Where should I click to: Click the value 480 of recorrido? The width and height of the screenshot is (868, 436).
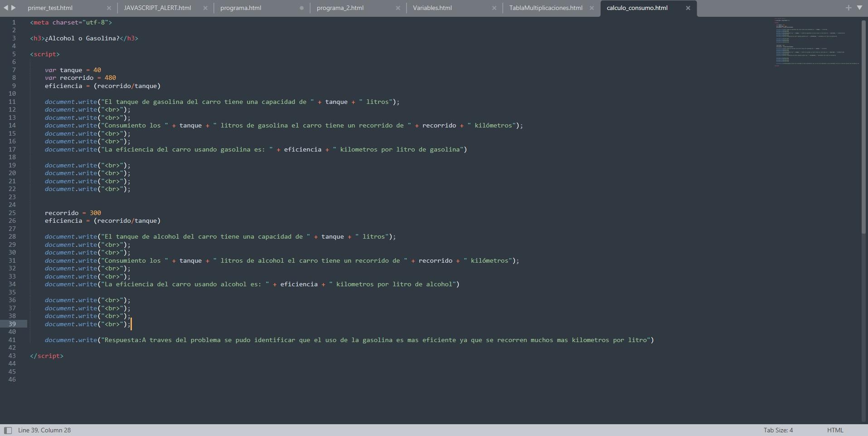110,78
